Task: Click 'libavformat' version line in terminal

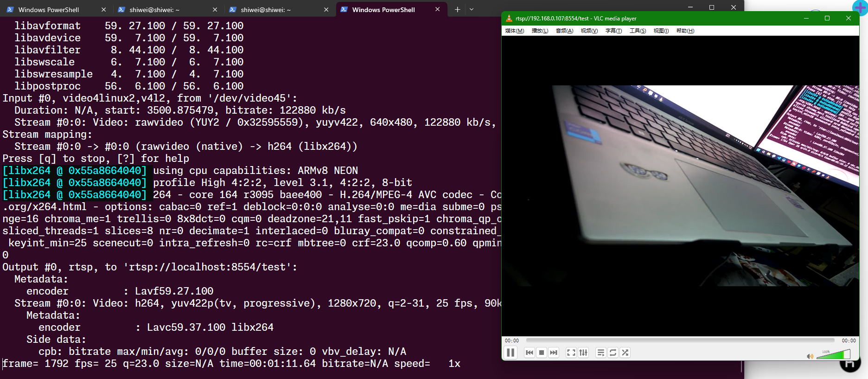Action: 129,26
